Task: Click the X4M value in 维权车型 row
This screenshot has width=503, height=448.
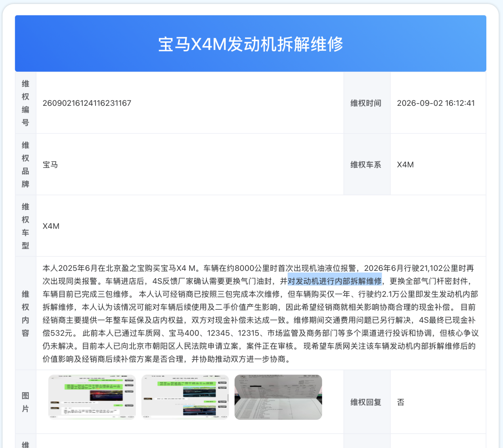Action: tap(51, 226)
